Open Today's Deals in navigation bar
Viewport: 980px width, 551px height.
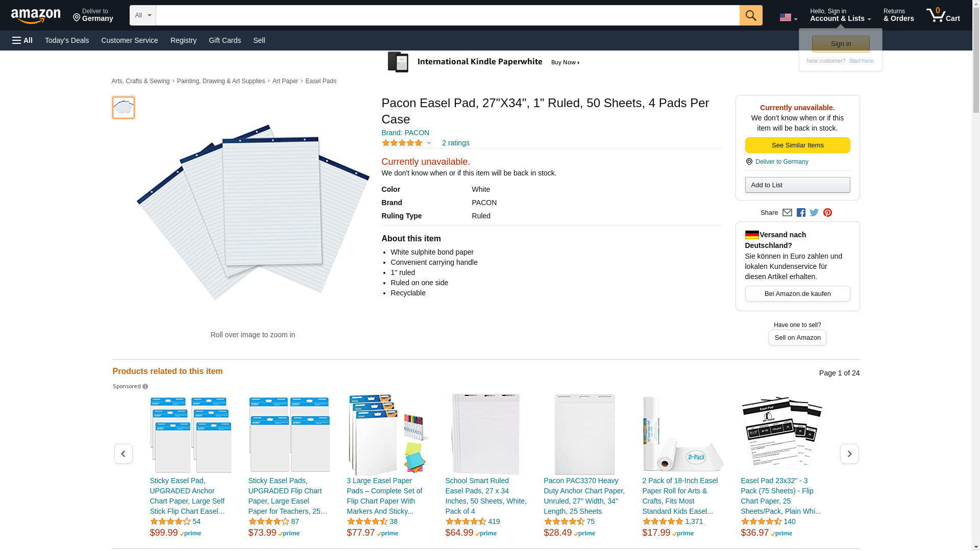tap(67, 40)
